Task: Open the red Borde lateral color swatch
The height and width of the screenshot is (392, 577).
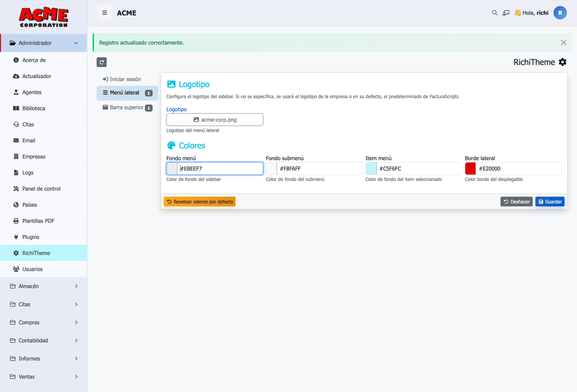Action: (470, 169)
